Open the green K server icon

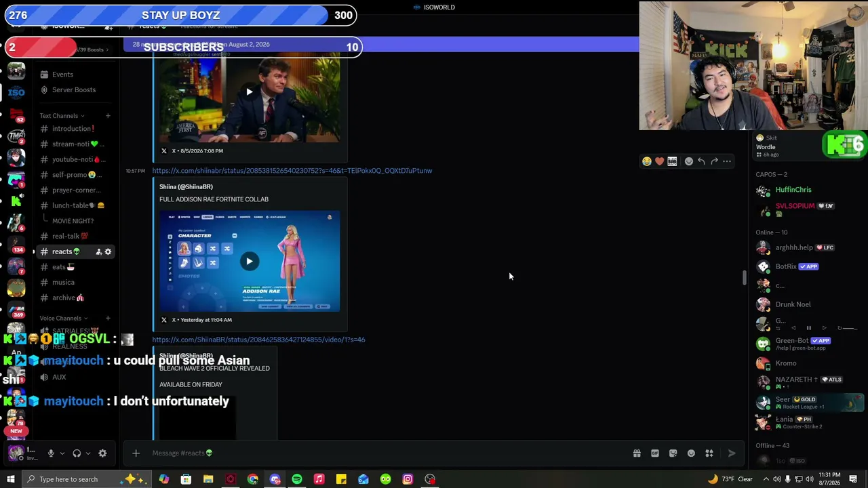point(16,201)
